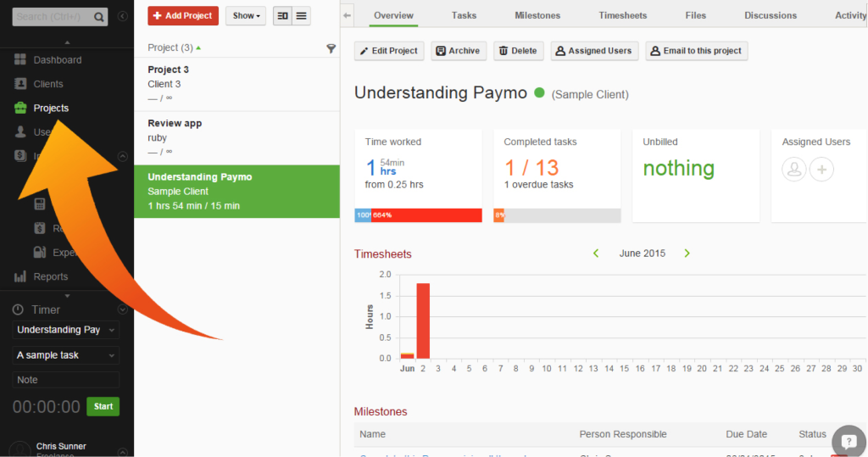
Task: Open the A sample task dropdown
Action: coord(66,355)
